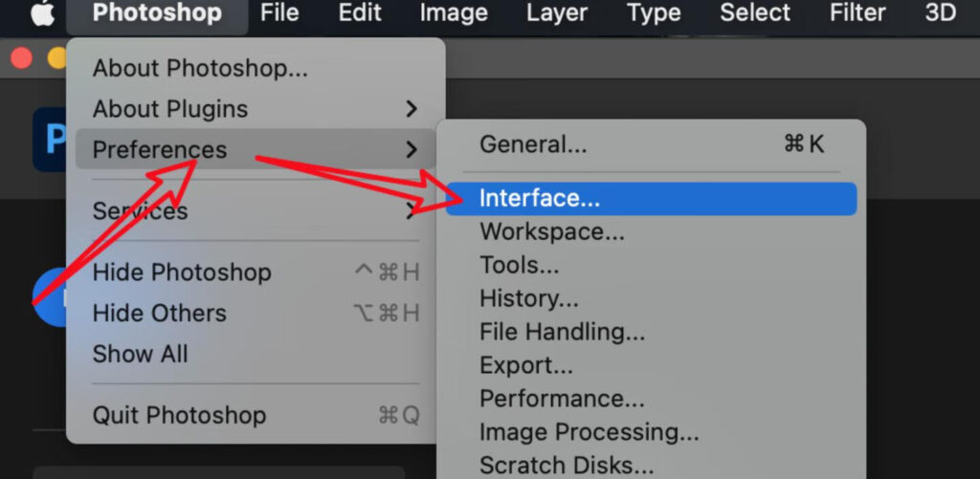Select Show All
Viewport: 980px width, 479px height.
tap(256, 354)
